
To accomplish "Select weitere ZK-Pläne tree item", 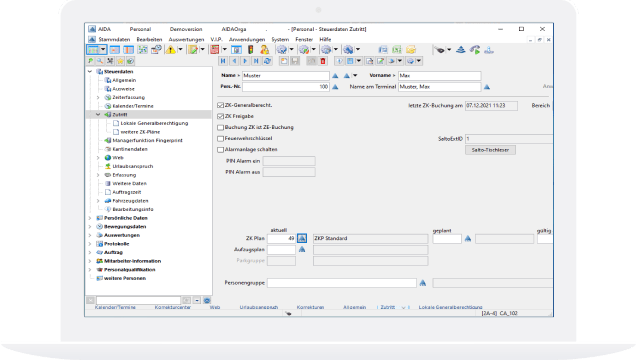I will [x=140, y=132].
